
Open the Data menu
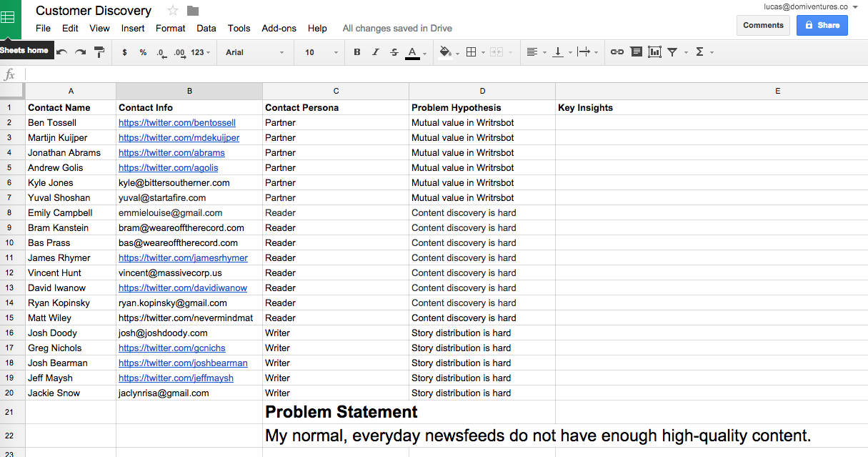[x=206, y=29]
